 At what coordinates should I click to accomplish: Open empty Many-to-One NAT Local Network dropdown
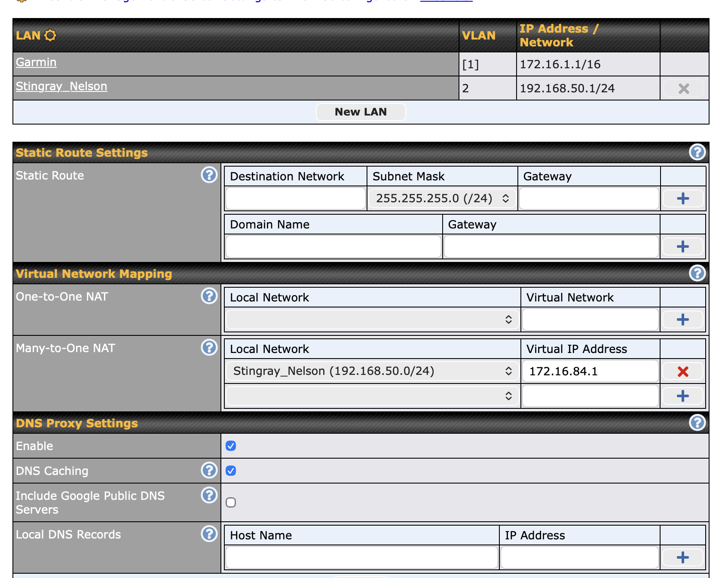click(373, 396)
